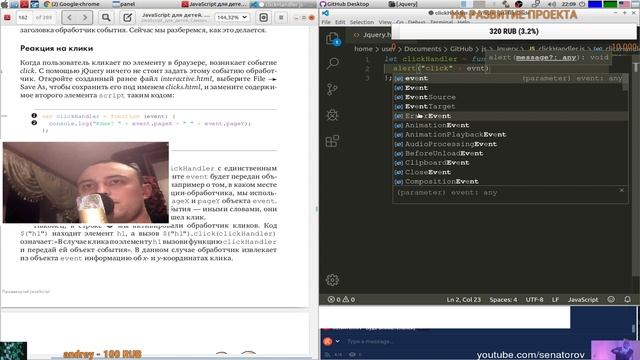The image size is (640, 360).
Task: Open search in the PDF viewer
Action: [106, 18]
